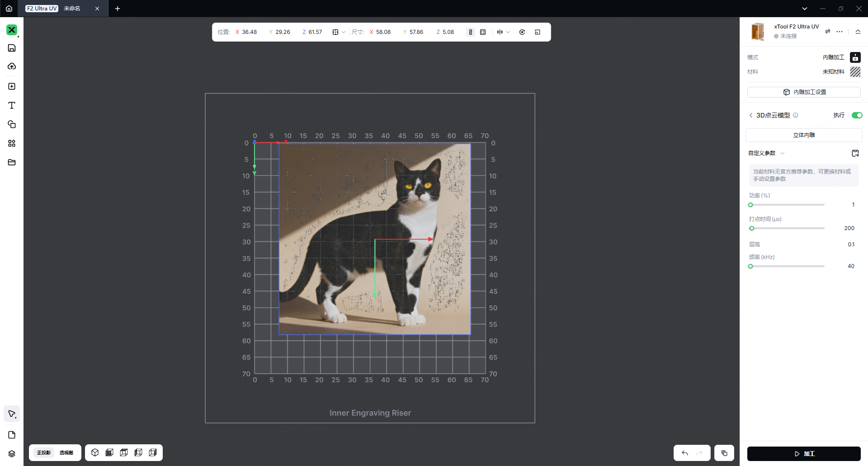
Task: Click the Save file icon
Action: point(12,48)
